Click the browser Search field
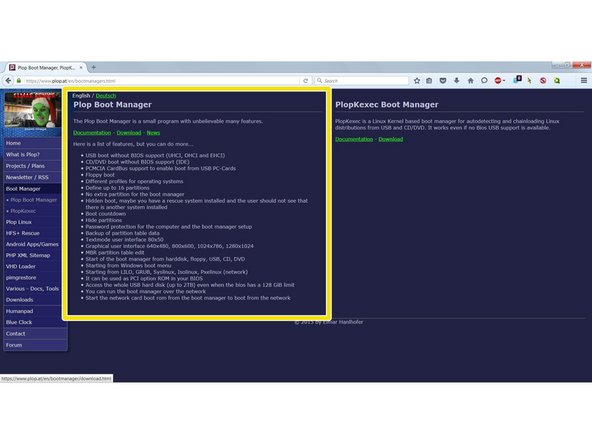 (x=362, y=81)
